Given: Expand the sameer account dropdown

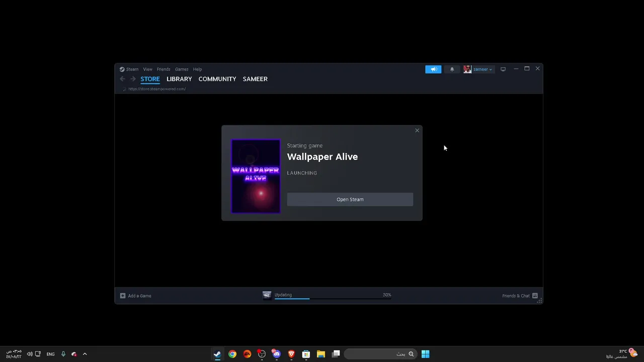Looking at the screenshot, I should (x=482, y=69).
